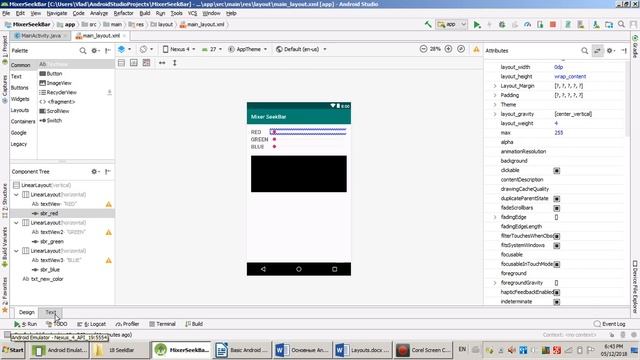Viewport: 640px width, 360px height.
Task: Open the Nexus 4 device dropdown
Action: (179, 49)
